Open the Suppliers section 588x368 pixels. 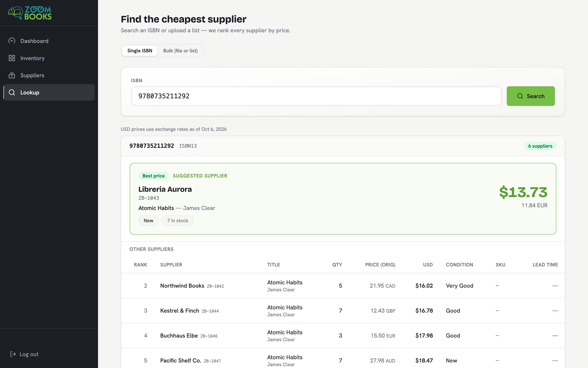click(x=49, y=75)
